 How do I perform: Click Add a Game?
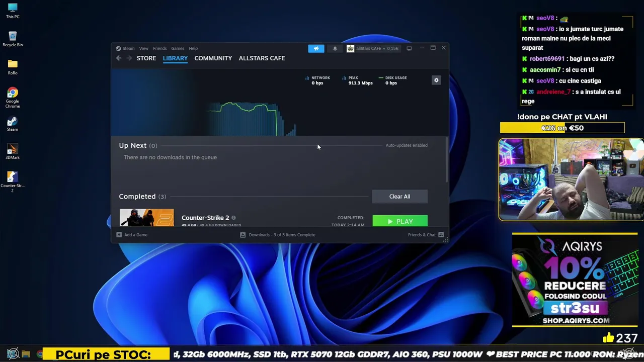pos(132,235)
